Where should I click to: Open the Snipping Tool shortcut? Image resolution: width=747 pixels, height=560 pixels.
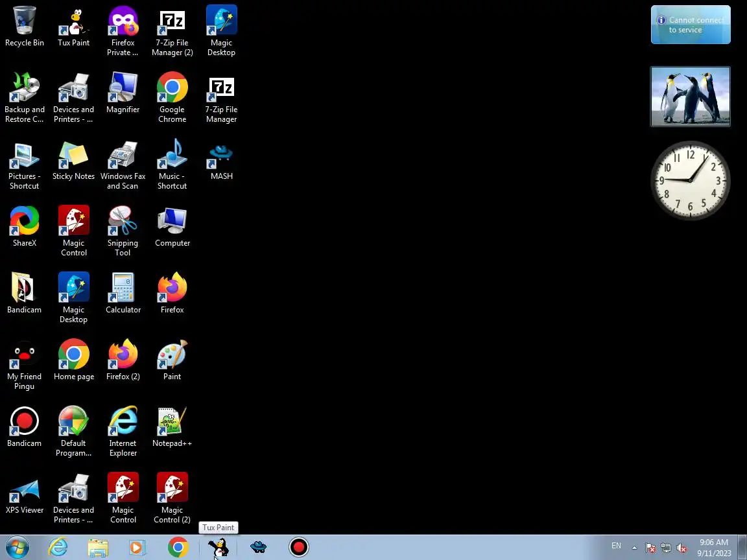point(123,231)
